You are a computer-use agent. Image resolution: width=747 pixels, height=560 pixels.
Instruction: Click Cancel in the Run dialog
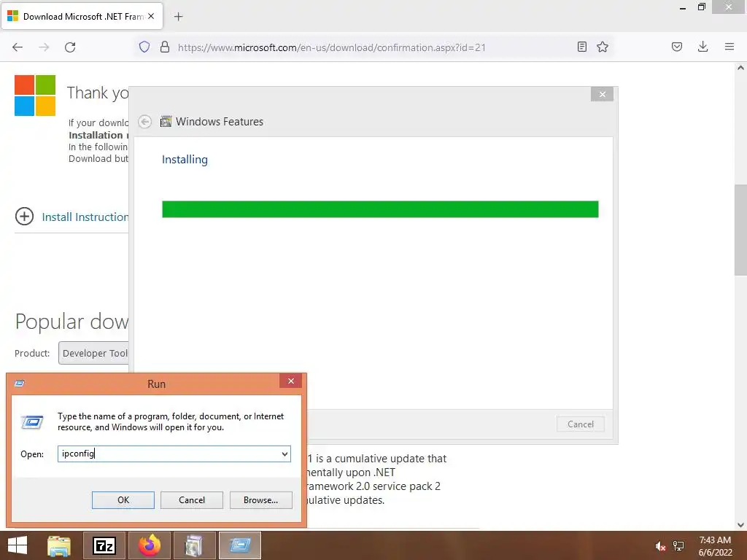pyautogui.click(x=192, y=500)
